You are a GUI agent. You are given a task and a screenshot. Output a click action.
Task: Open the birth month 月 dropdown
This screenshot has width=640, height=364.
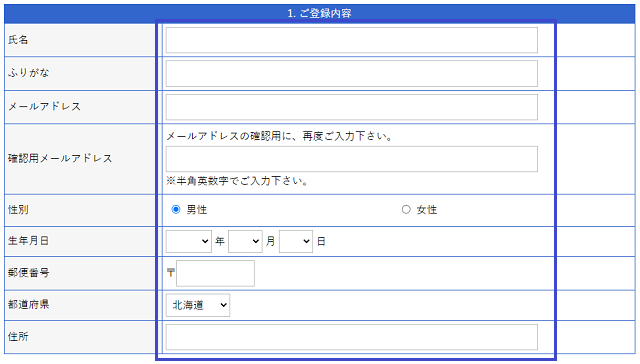[x=245, y=241]
